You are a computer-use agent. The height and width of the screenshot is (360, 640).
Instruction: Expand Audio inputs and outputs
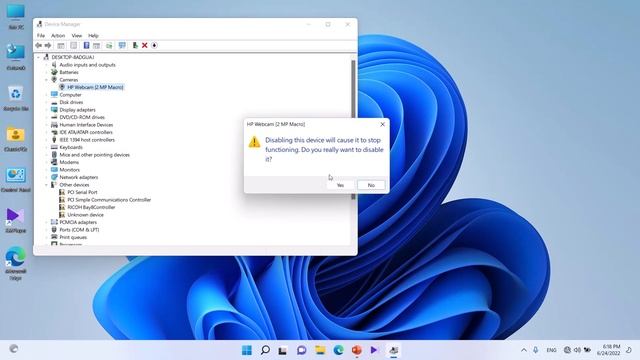pos(47,65)
